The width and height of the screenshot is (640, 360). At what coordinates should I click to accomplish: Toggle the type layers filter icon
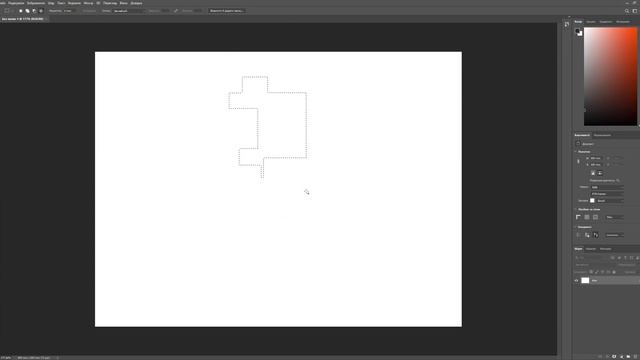tap(625, 258)
